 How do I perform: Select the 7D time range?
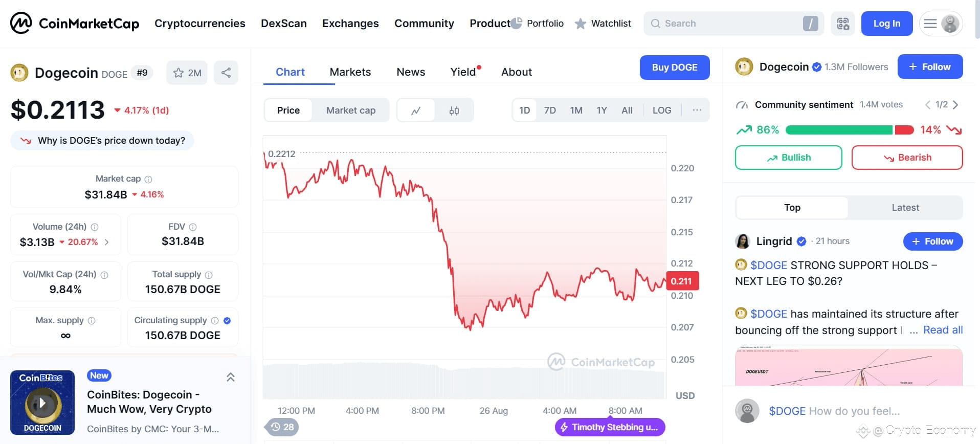click(550, 110)
